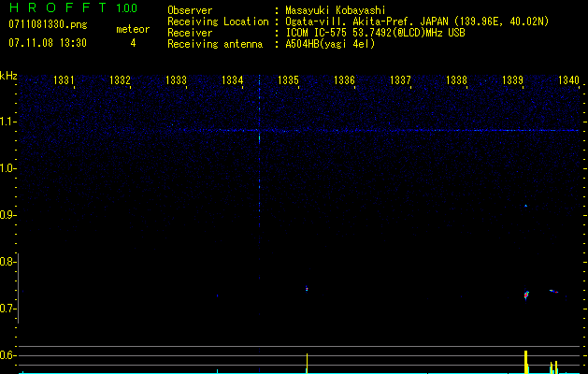588x374 pixels.
Task: Click the meteor count value 4
Action: pyautogui.click(x=133, y=43)
